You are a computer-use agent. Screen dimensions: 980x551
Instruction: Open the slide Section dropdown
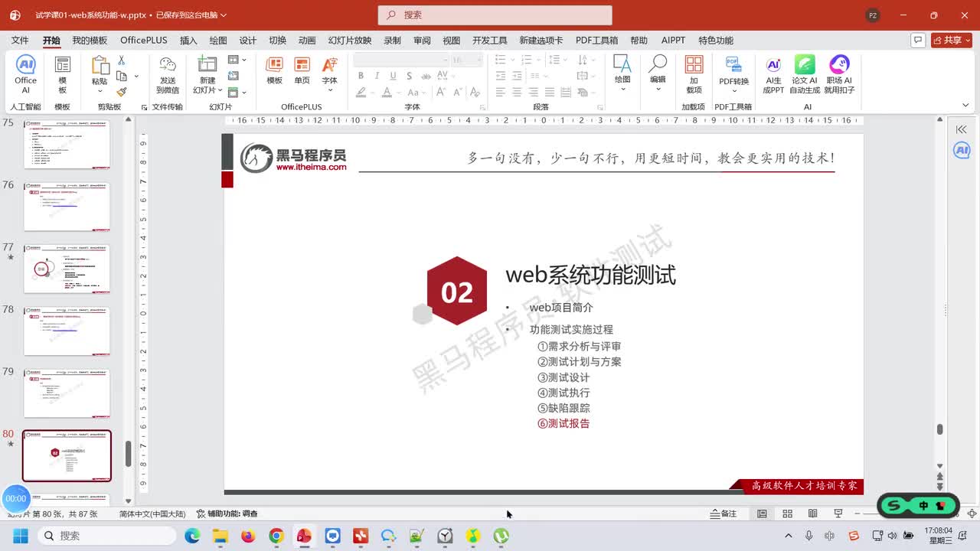pyautogui.click(x=237, y=92)
